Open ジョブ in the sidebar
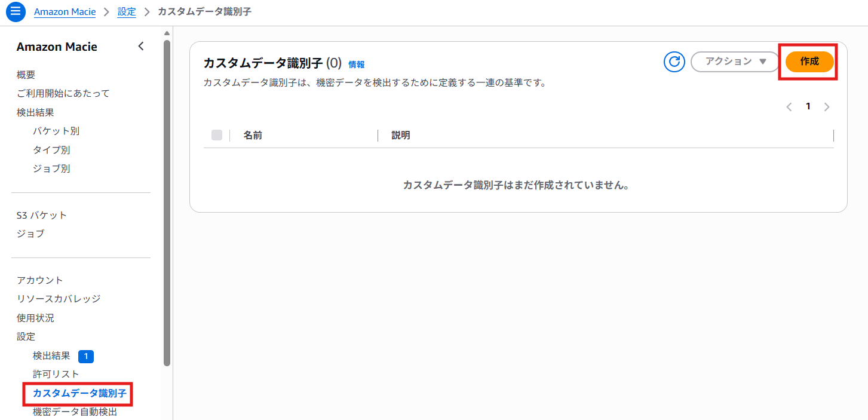Image resolution: width=868 pixels, height=420 pixels. pos(30,234)
